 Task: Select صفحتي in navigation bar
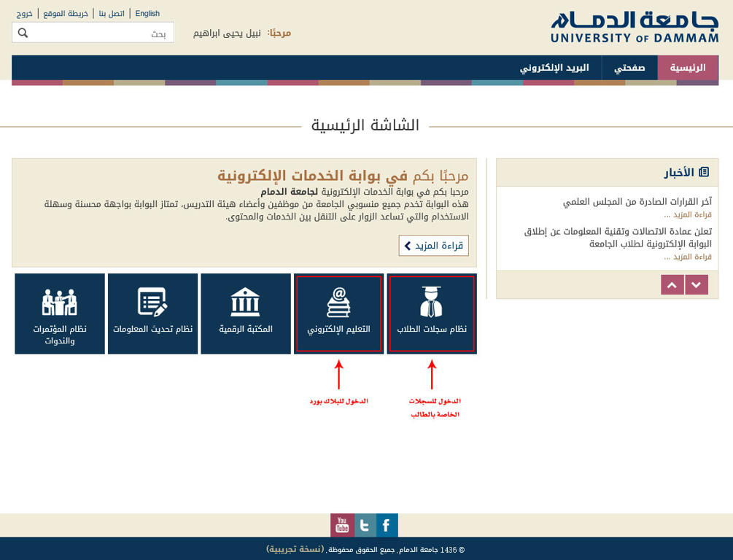(x=629, y=68)
